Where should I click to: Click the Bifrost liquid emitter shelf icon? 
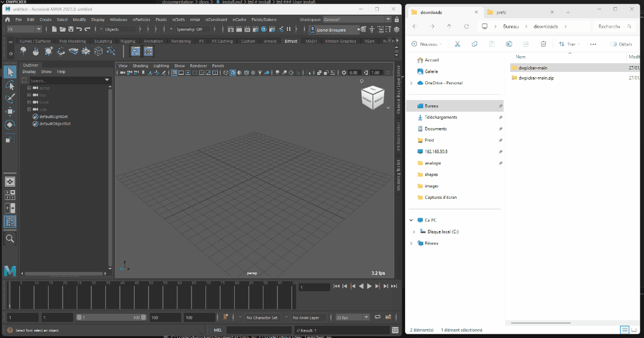(23, 51)
